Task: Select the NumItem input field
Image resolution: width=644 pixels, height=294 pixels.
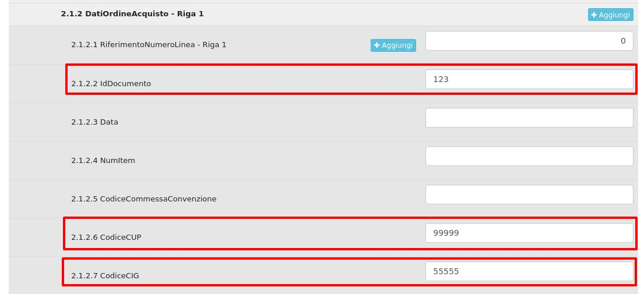Action: click(x=529, y=156)
